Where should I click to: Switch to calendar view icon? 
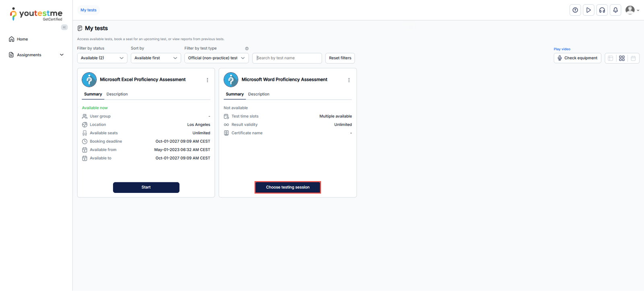[x=633, y=58]
